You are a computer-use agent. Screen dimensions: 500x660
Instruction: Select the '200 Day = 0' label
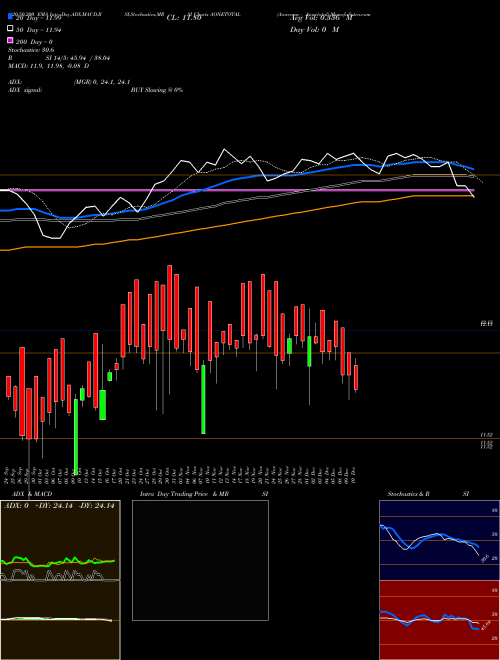35,42
